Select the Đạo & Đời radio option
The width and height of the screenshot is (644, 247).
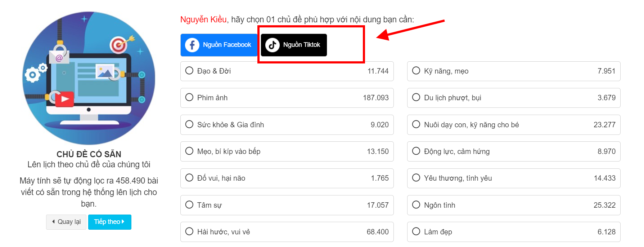189,71
